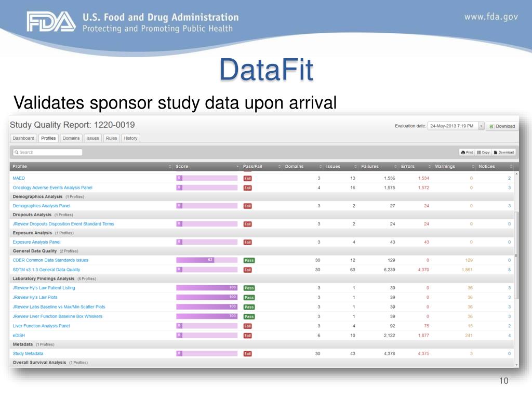
Task: Sort by the Errors column header
Action: [416, 167]
